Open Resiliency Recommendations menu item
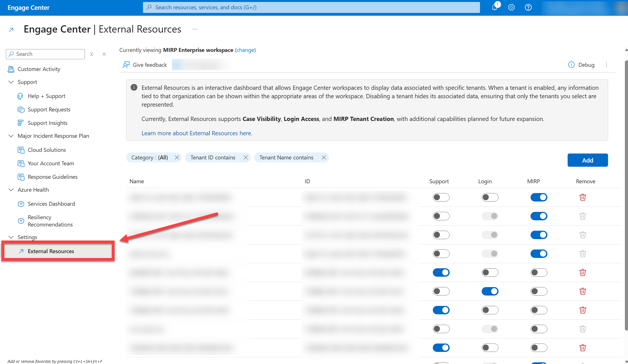The height and width of the screenshot is (364, 628). (x=50, y=221)
